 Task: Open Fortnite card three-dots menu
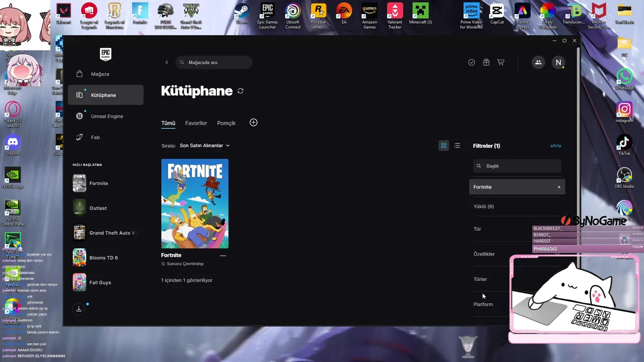(223, 255)
